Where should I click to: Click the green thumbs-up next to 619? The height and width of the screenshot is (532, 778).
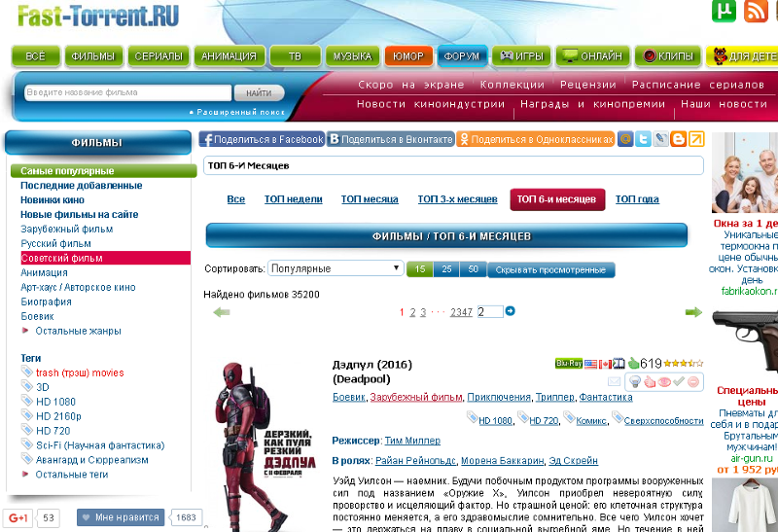point(634,364)
